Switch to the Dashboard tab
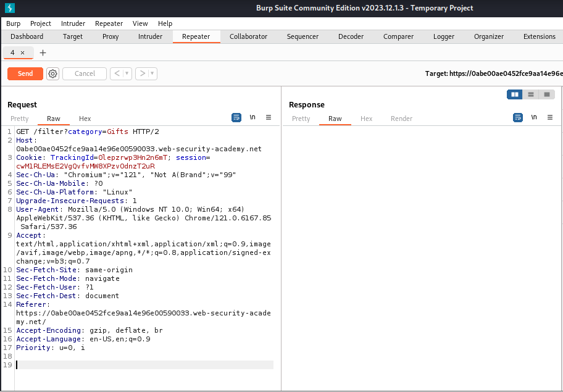The height and width of the screenshot is (392, 563). tap(27, 36)
